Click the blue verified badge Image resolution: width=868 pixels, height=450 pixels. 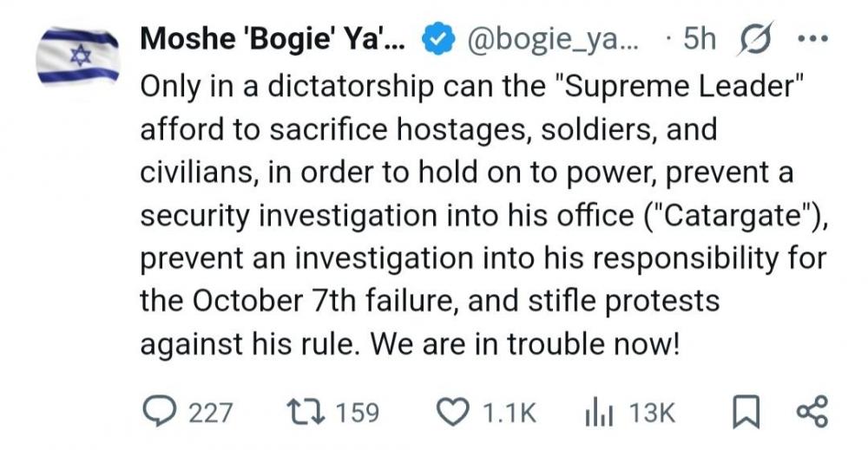click(x=437, y=41)
